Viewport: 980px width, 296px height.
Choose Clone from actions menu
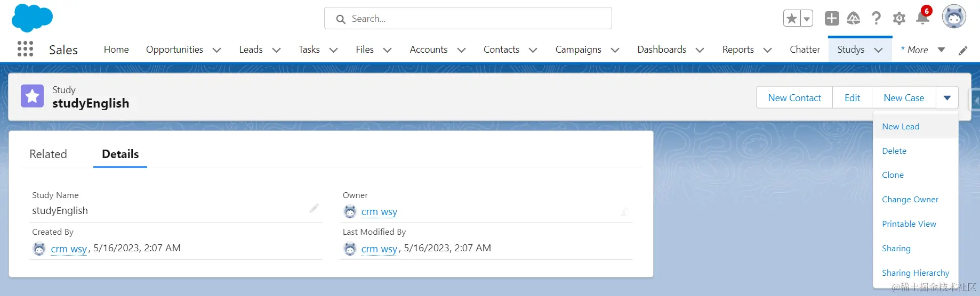click(915, 175)
